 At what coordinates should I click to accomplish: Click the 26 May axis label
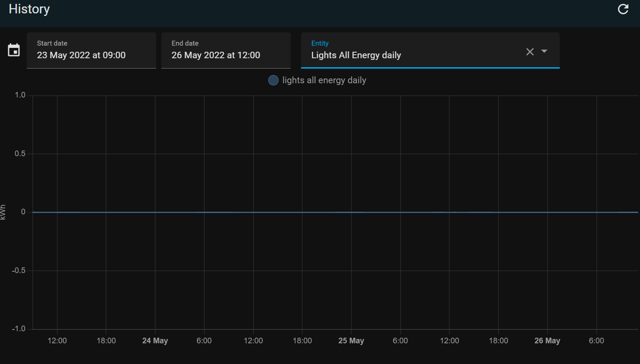pyautogui.click(x=547, y=341)
